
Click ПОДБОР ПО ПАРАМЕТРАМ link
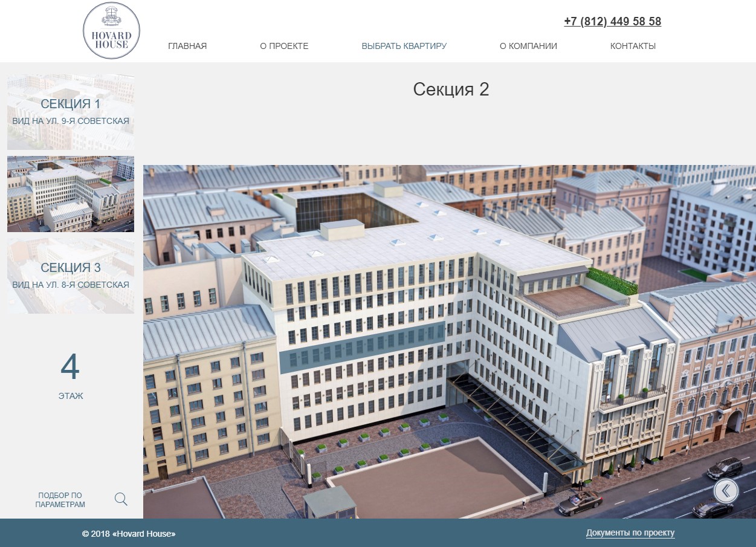(x=60, y=500)
